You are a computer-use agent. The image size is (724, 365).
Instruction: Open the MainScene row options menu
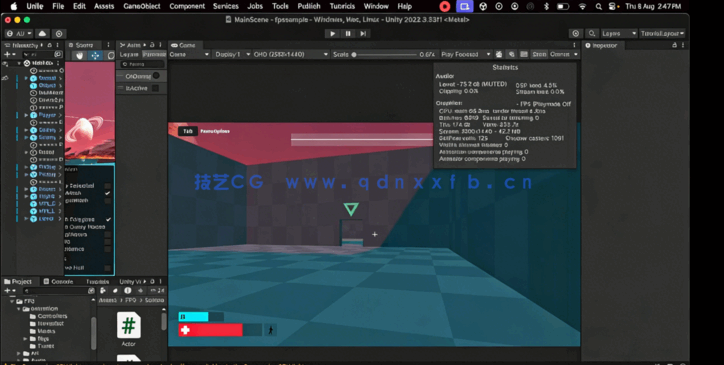click(58, 63)
